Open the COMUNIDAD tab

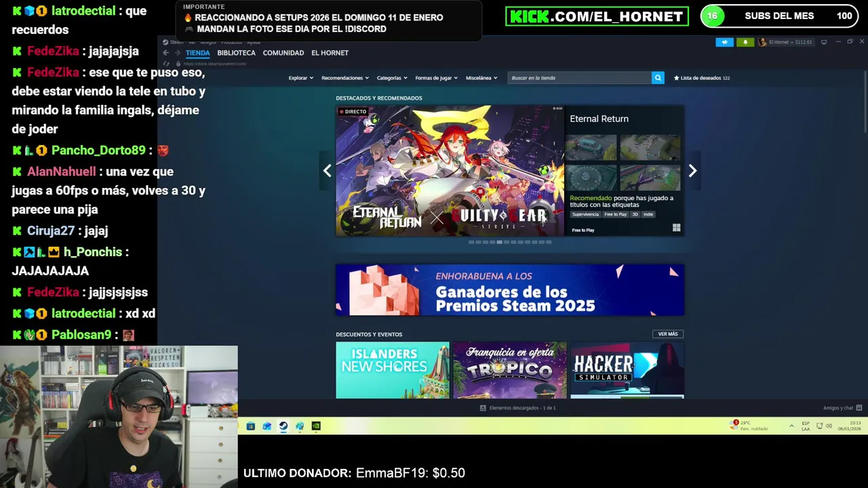[283, 53]
